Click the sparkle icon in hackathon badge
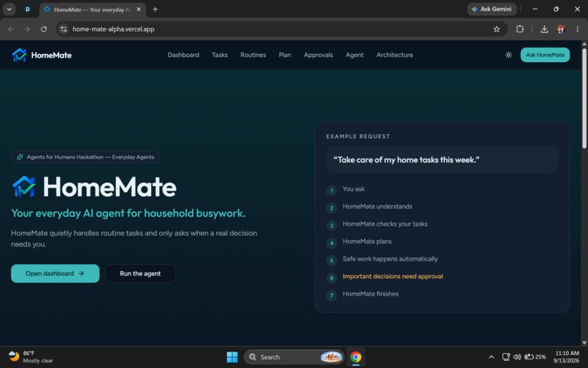This screenshot has height=368, width=588. point(20,157)
